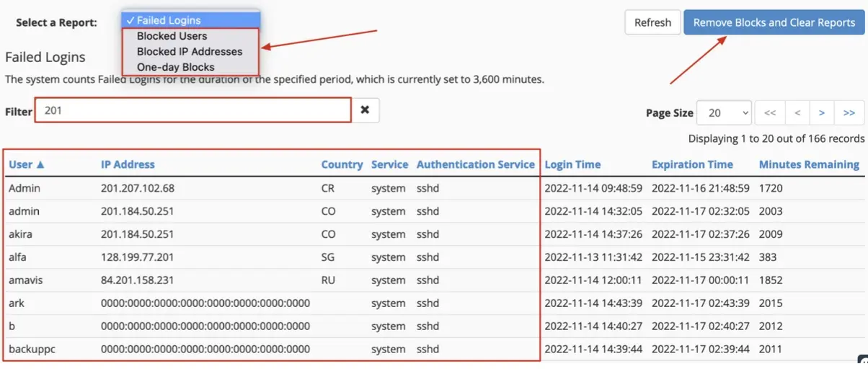Image resolution: width=868 pixels, height=369 pixels.
Task: Select the amavis user cell
Action: (27, 280)
